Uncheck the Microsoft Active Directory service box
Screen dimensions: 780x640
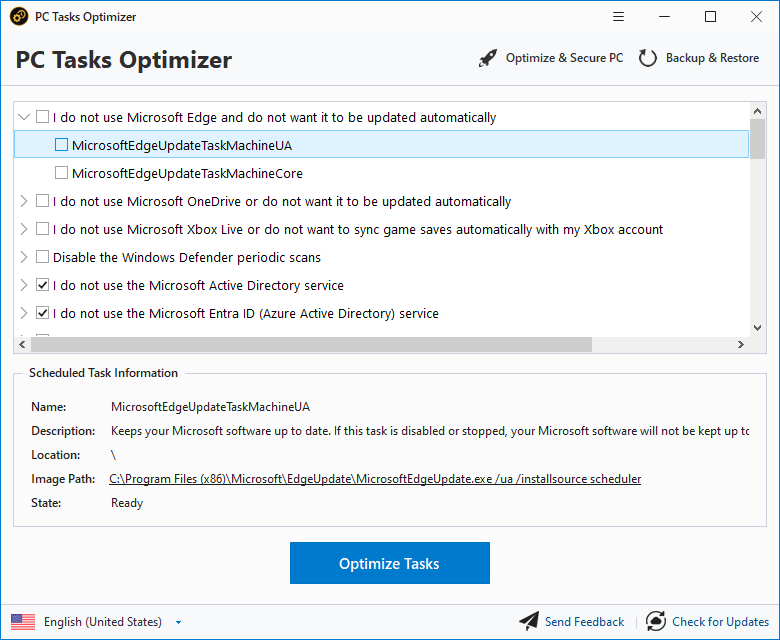pyautogui.click(x=43, y=285)
